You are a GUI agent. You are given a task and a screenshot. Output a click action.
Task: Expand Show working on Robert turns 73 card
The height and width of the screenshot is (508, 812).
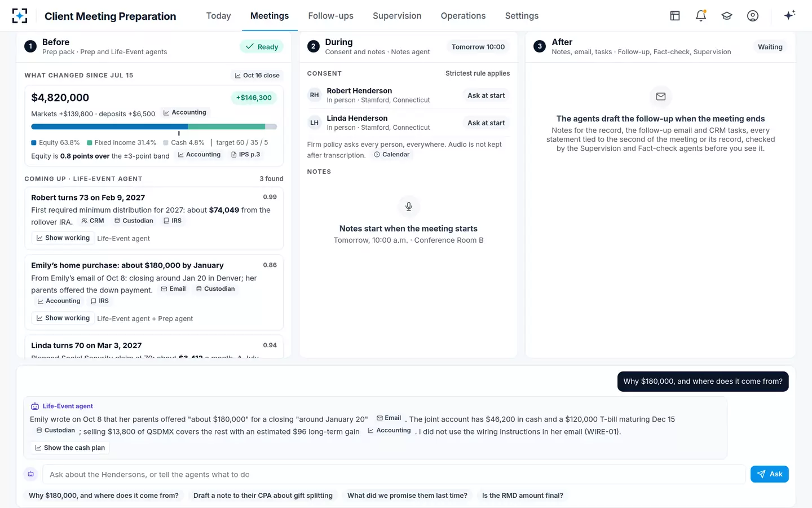63,238
